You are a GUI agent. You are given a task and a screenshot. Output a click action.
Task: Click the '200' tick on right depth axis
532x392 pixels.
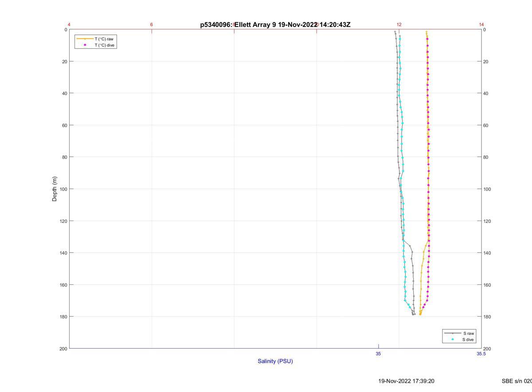[x=488, y=349]
